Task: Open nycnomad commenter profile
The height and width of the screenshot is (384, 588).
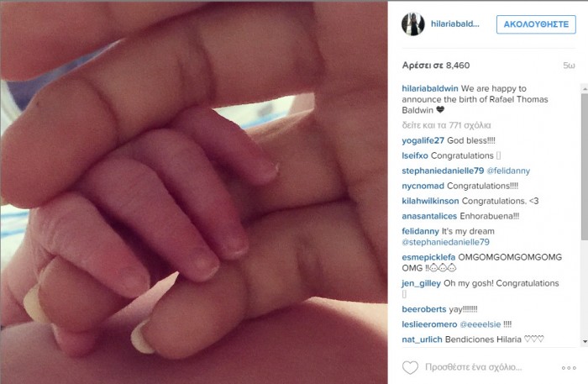Action: [423, 186]
